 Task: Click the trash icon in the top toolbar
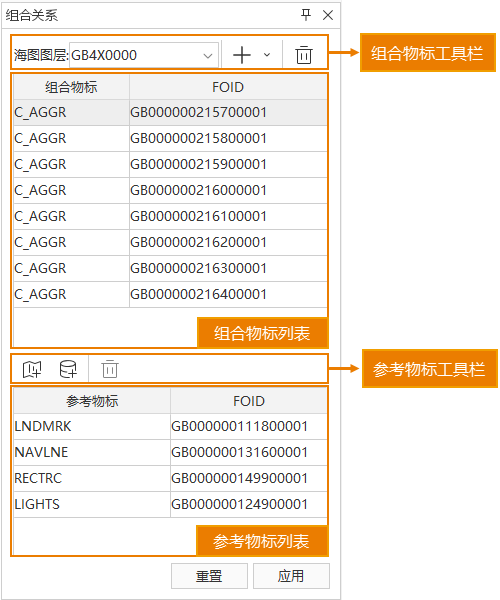pyautogui.click(x=304, y=55)
